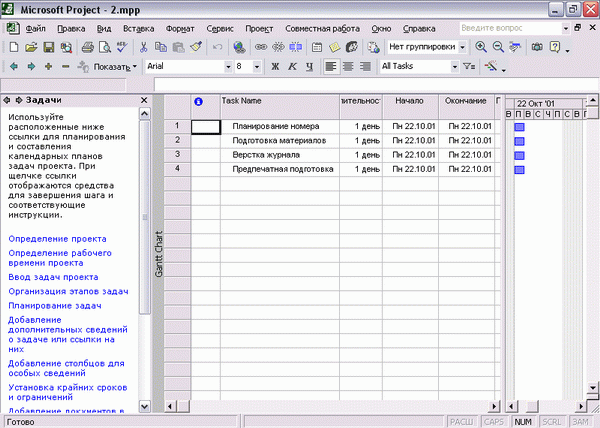Expand the All Tasks filter dropdown
The width and height of the screenshot is (600, 428).
tap(455, 67)
